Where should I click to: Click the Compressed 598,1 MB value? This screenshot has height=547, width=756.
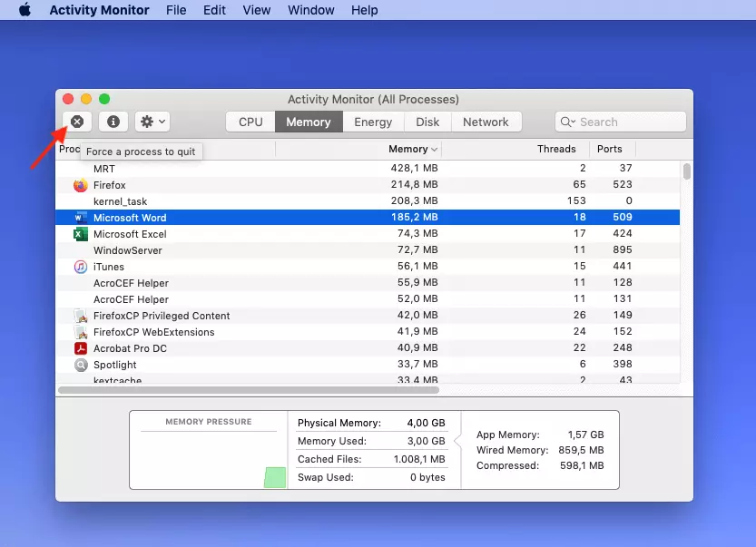click(x=582, y=465)
